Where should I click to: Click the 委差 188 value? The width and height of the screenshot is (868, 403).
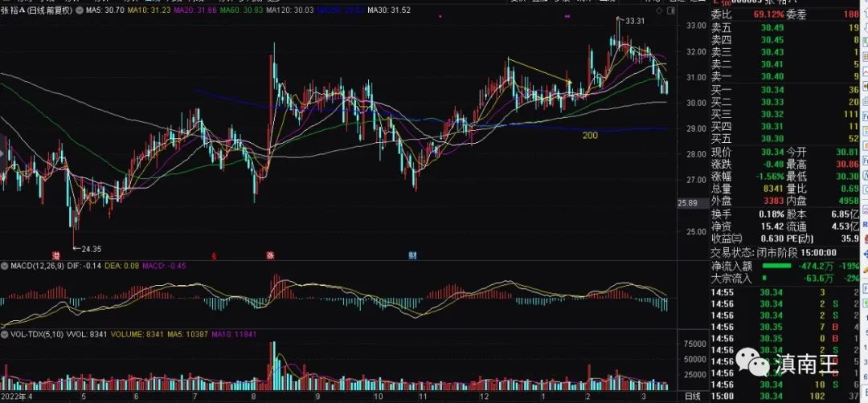(825, 16)
